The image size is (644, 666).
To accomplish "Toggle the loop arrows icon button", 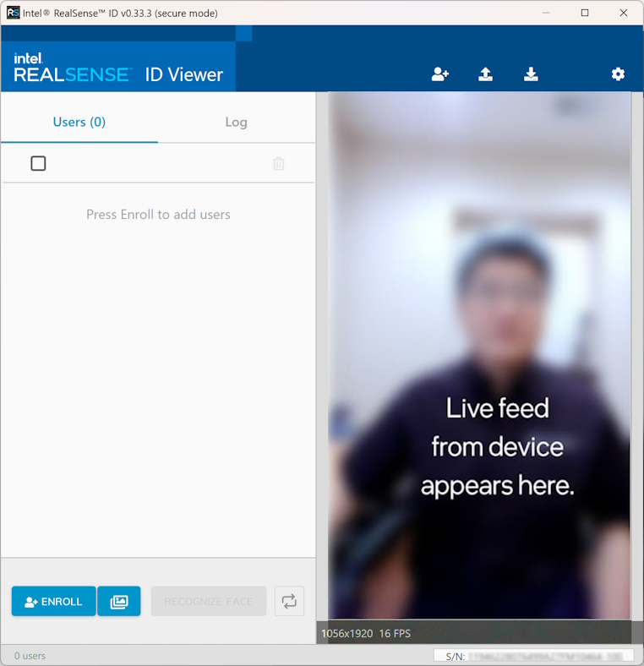I will coord(289,602).
